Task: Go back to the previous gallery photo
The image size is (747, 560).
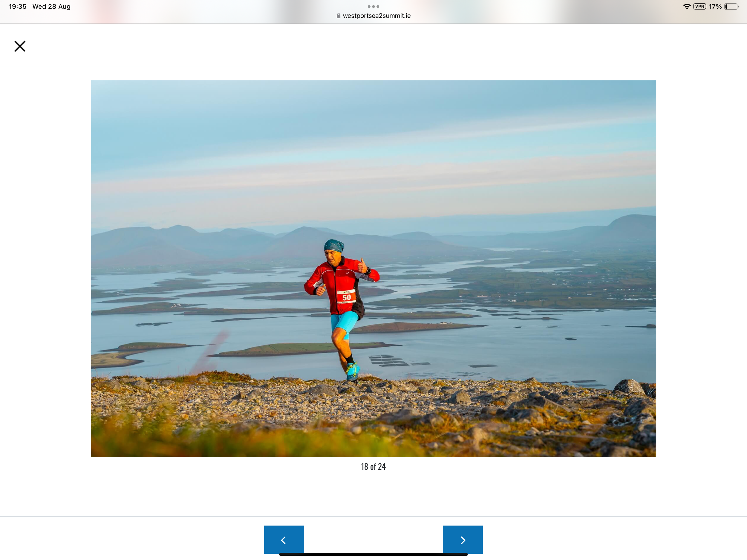Action: (x=284, y=539)
